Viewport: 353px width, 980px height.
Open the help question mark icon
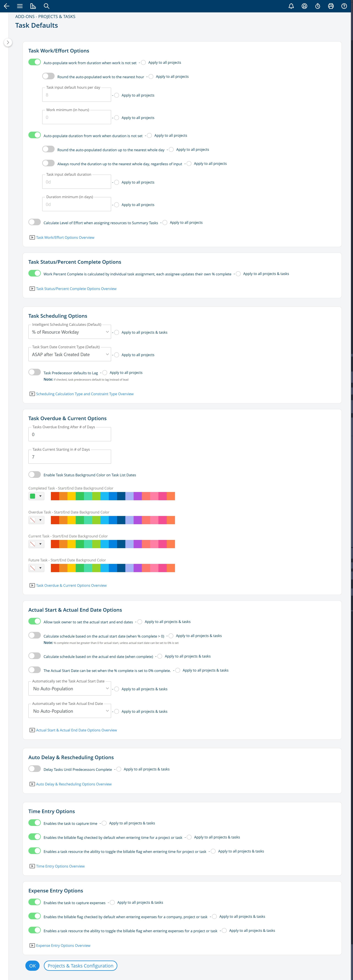click(x=344, y=6)
